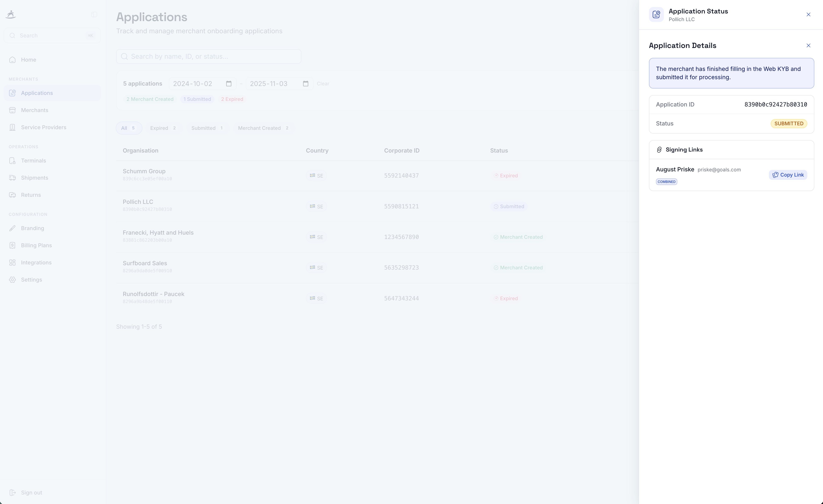
Task: Clear the date range filter
Action: (x=323, y=84)
